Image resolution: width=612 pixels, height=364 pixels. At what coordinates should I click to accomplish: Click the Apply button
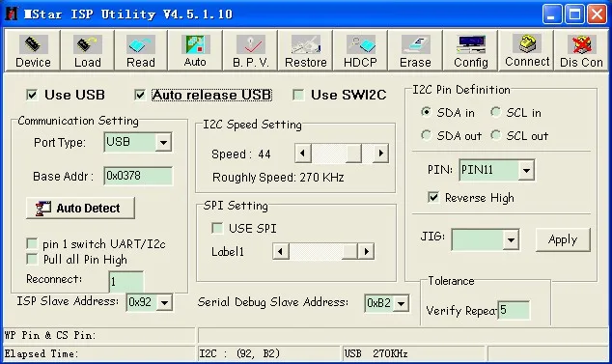click(x=563, y=239)
